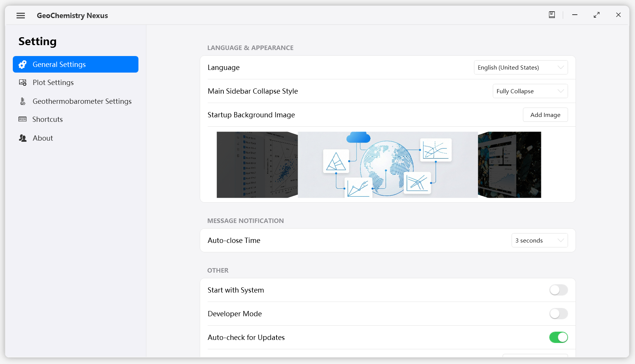The height and width of the screenshot is (364, 635).
Task: Click the 'LANGUAGE & APPEARANCE' section header
Action: (250, 48)
